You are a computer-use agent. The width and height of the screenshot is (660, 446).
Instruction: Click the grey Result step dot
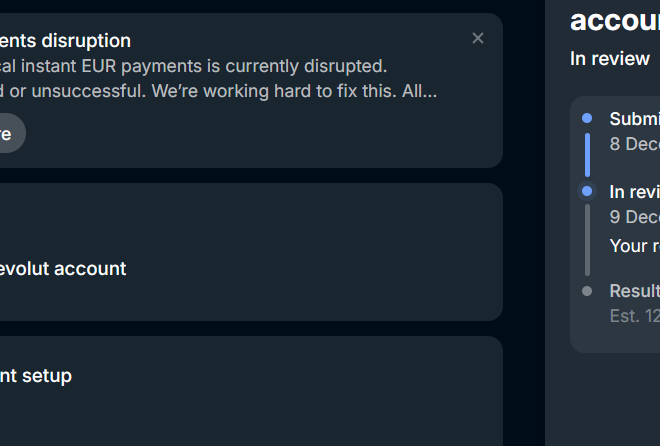click(587, 291)
